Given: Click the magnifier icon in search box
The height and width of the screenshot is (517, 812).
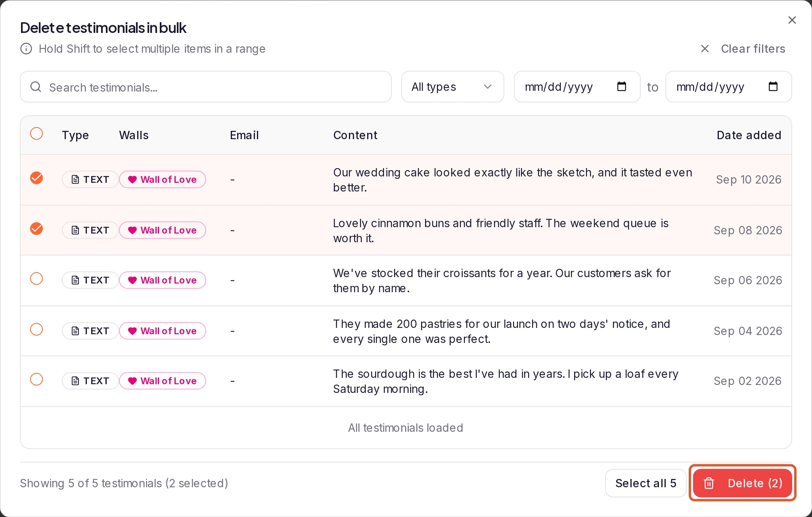Looking at the screenshot, I should pos(36,87).
